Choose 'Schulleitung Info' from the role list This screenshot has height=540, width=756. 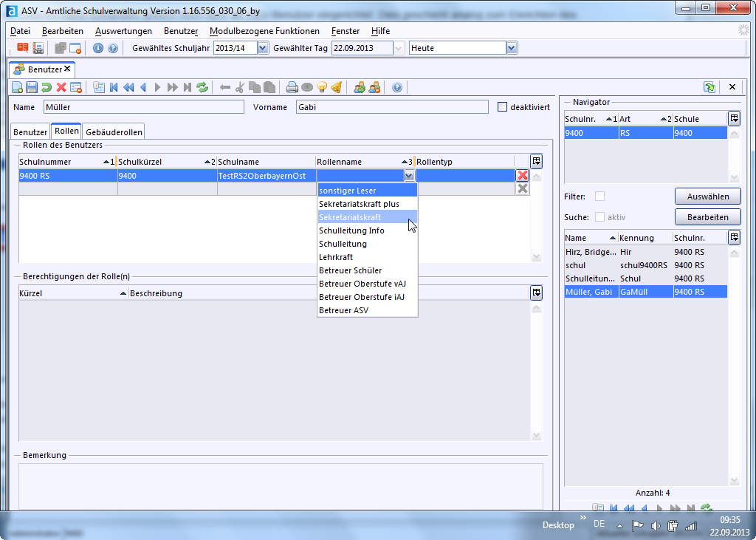click(368, 230)
